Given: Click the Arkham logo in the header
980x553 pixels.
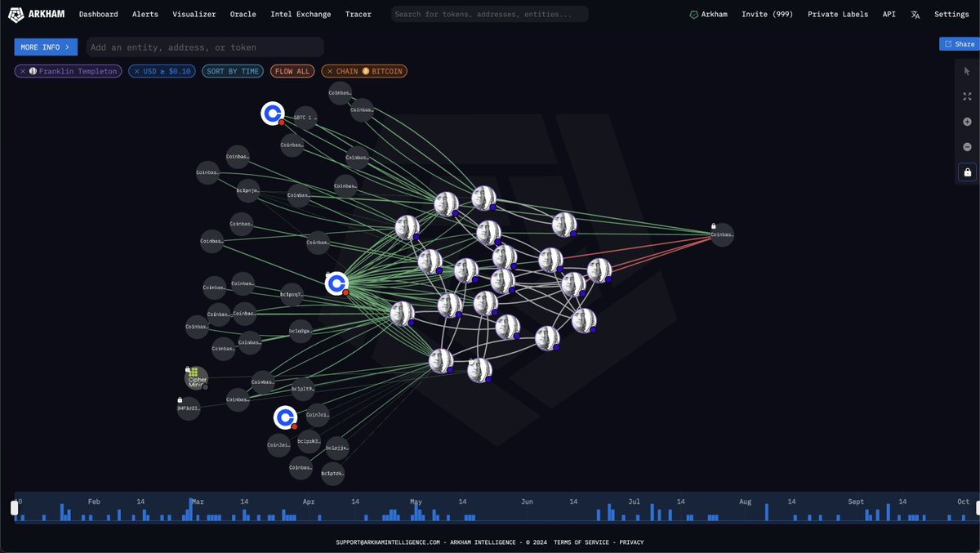Looking at the screenshot, I should (38, 14).
